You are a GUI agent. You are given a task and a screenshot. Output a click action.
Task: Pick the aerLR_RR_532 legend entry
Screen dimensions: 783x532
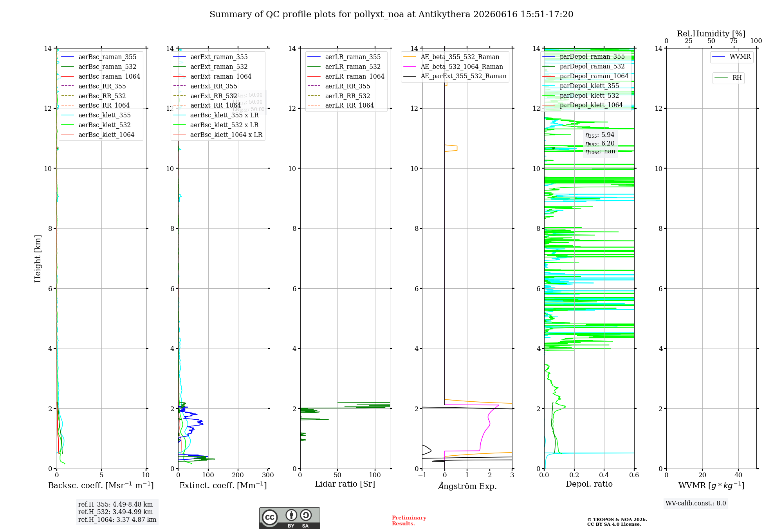point(339,96)
